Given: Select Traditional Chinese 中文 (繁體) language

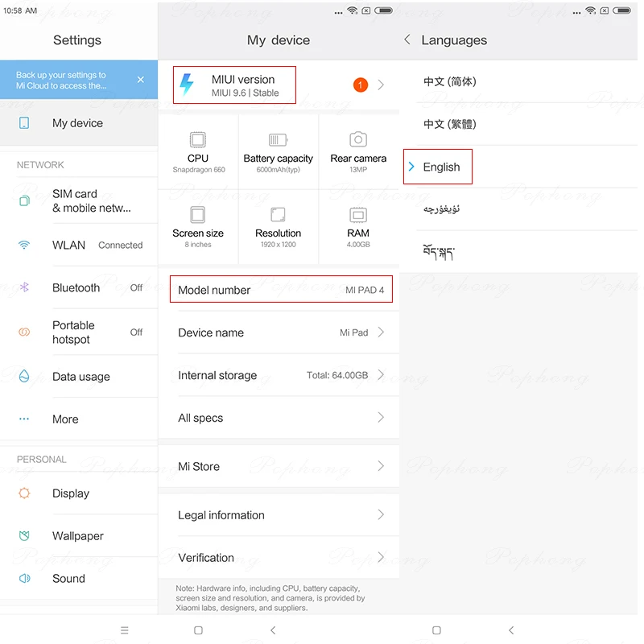Looking at the screenshot, I should tap(518, 124).
